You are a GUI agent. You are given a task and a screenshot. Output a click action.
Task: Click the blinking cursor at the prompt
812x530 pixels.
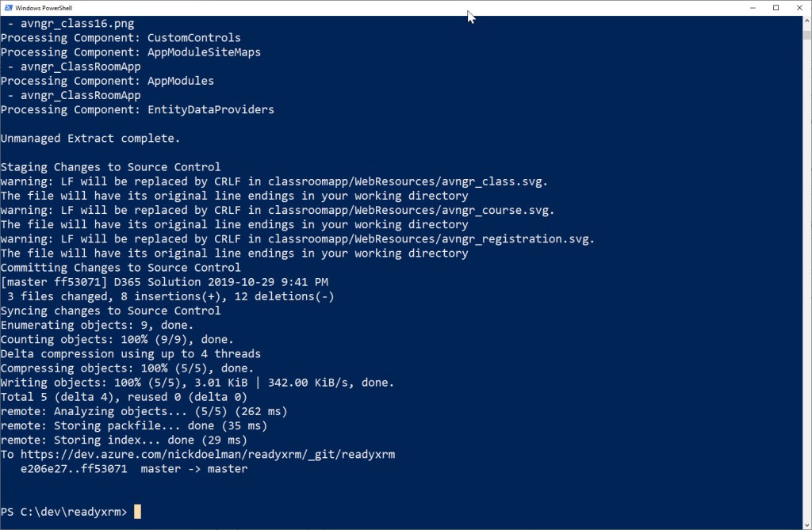click(x=137, y=512)
